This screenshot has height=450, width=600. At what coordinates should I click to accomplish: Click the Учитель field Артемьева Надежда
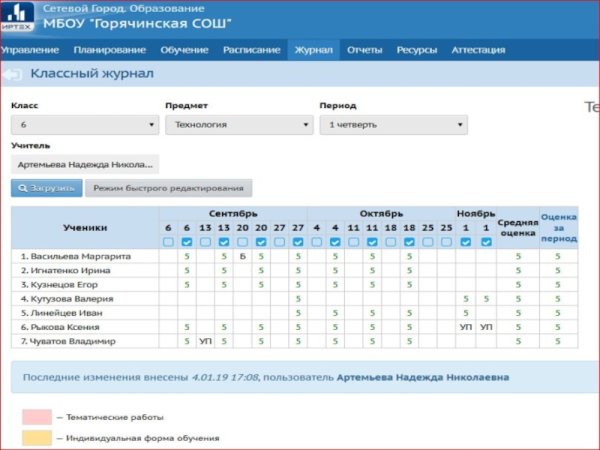(x=85, y=165)
